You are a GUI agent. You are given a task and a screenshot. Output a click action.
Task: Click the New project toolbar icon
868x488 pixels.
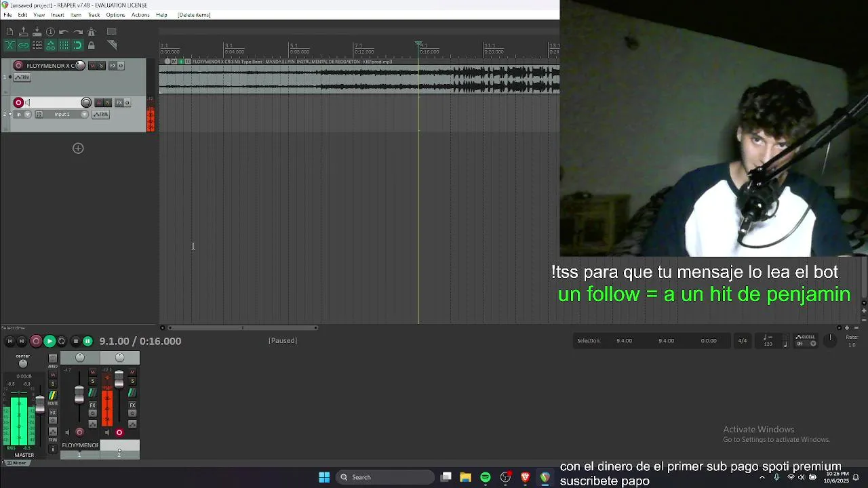tap(9, 32)
